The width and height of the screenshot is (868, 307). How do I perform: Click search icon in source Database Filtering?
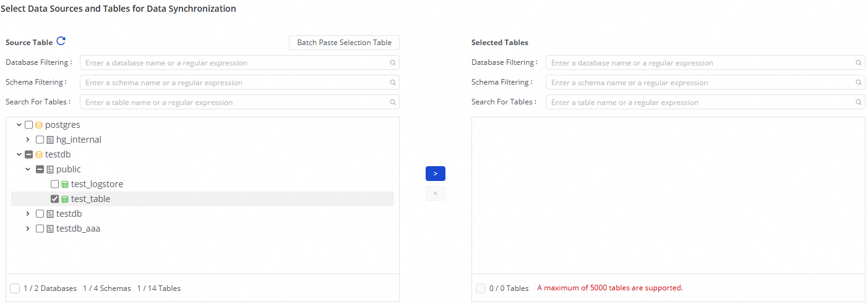[392, 63]
